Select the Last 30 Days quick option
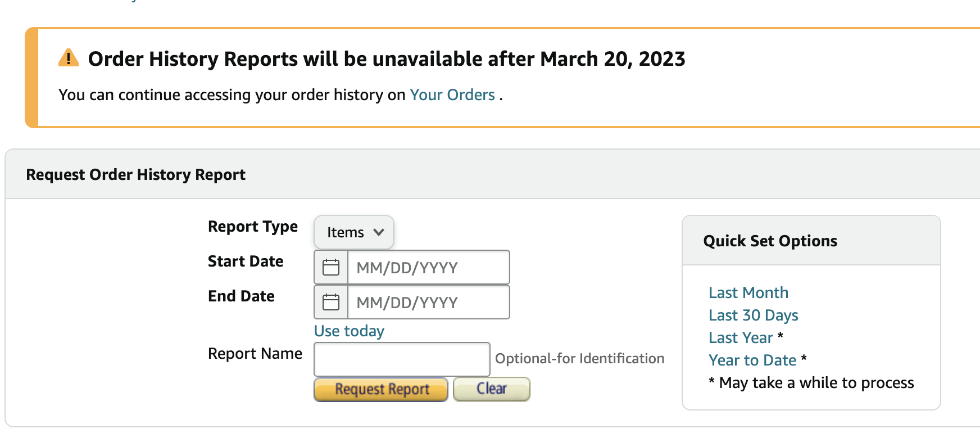The height and width of the screenshot is (433, 980). tap(753, 315)
